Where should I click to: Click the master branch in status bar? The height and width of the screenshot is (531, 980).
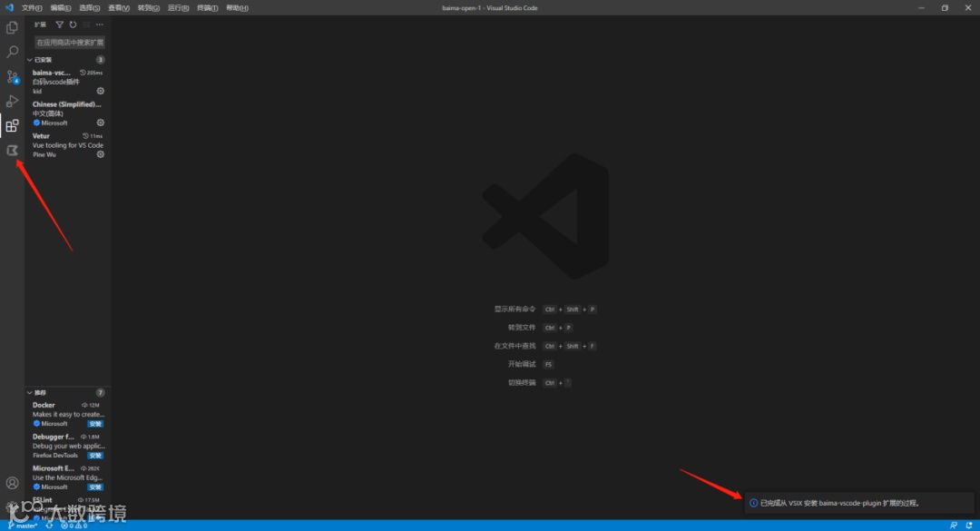[x=23, y=526]
